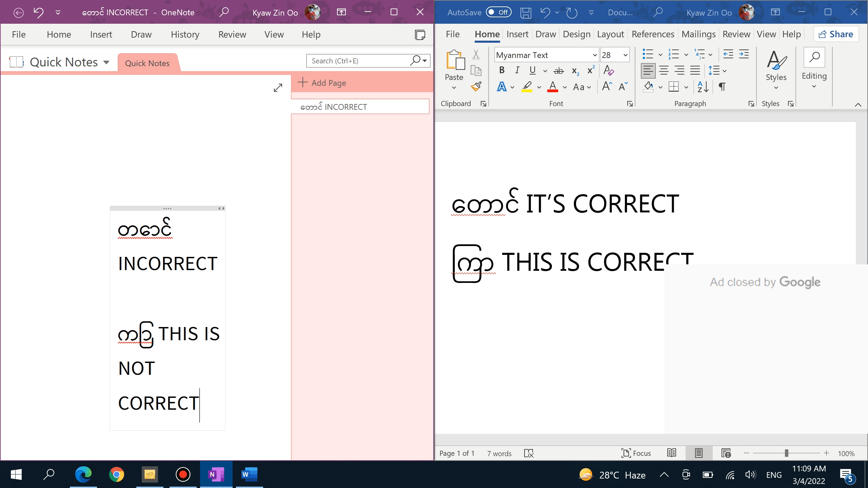
Task: Click the Share button in Word
Action: click(836, 34)
